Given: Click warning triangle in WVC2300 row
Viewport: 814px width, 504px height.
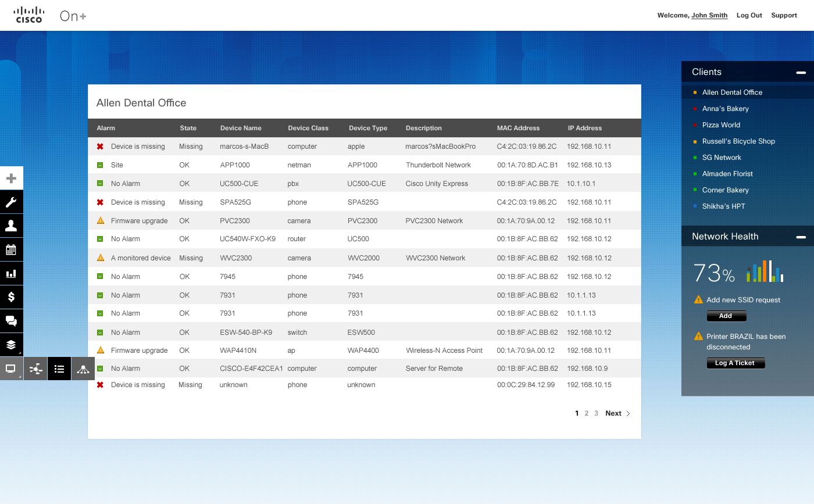Looking at the screenshot, I should [x=100, y=258].
